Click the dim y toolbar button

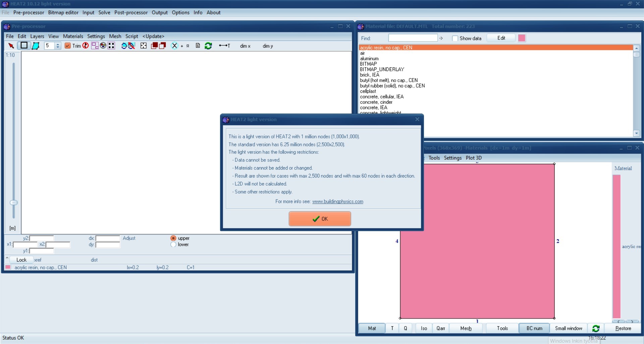pyautogui.click(x=268, y=46)
